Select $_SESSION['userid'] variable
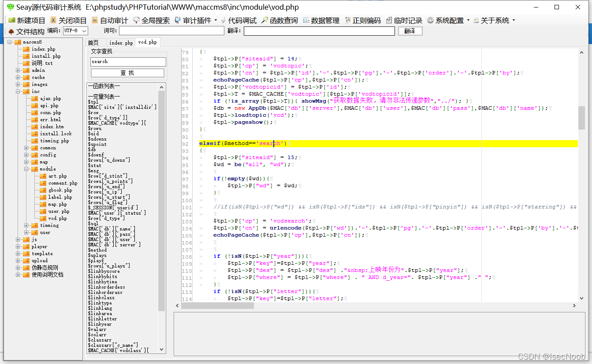This screenshot has height=364, width=592. (113, 208)
